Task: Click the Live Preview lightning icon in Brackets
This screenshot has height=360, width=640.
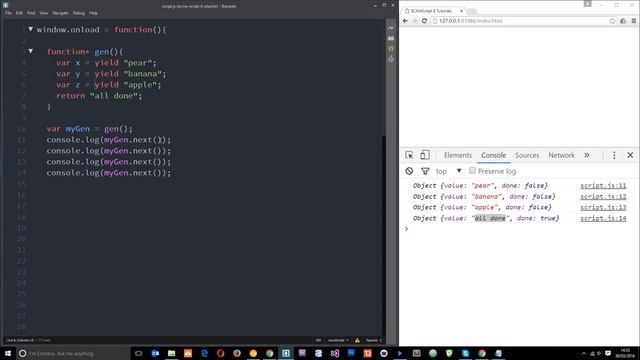Action: tap(391, 28)
